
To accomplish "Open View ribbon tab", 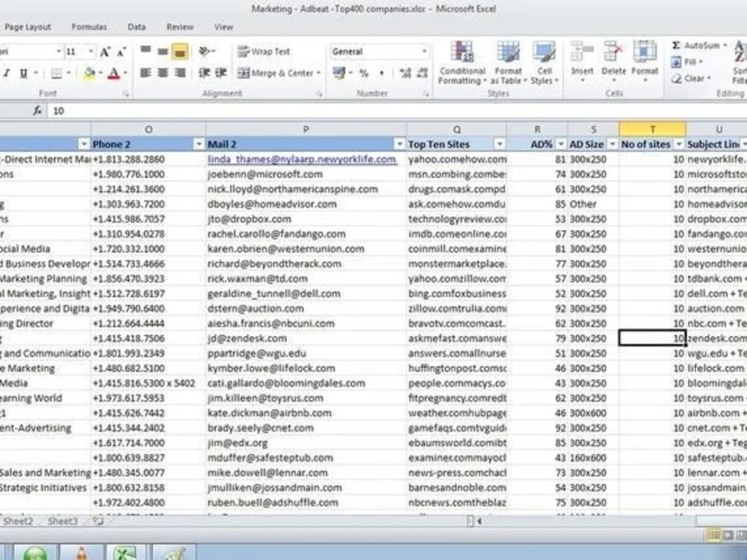I will [x=223, y=27].
